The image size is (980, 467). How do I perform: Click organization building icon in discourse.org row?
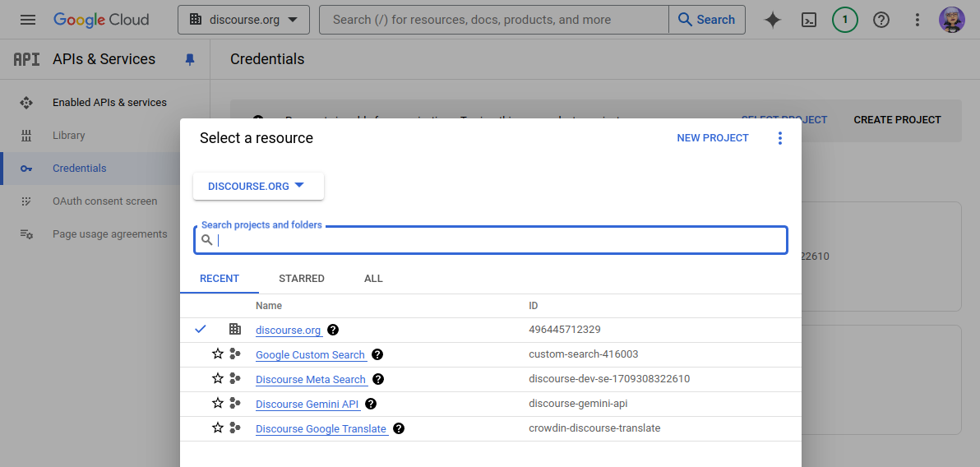235,329
